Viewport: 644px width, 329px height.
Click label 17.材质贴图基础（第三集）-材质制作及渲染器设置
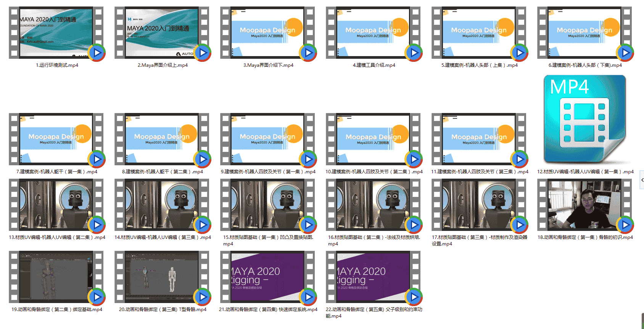click(480, 240)
